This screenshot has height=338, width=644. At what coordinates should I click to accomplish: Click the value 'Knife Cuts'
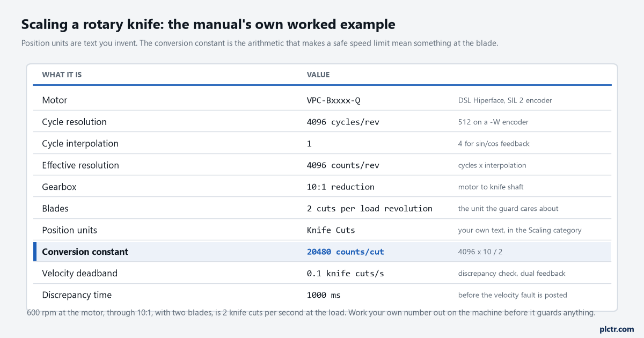coord(331,230)
